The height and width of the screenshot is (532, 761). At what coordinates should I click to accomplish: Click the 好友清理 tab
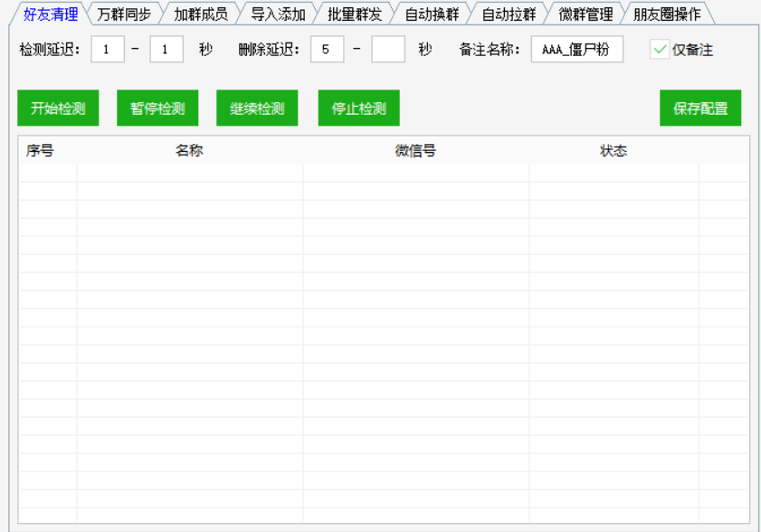tap(51, 14)
